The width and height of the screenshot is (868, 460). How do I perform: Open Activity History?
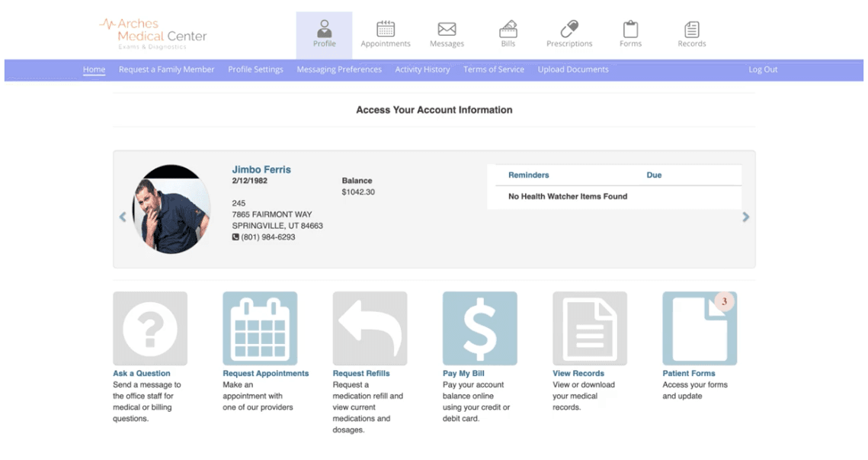click(422, 69)
